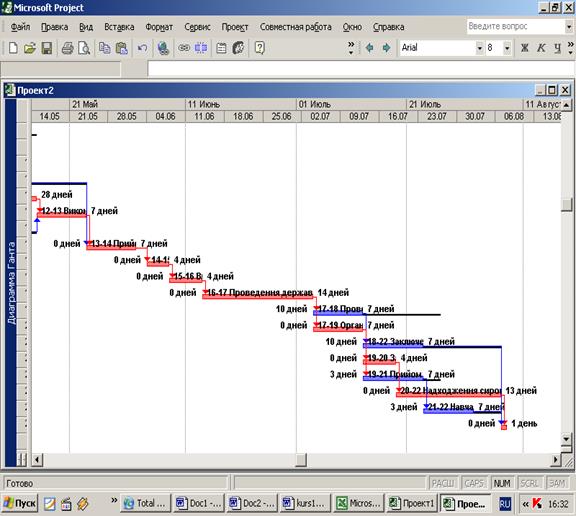Screen dimensions: 576x516
Task: Open the Сервис menu
Action: pyautogui.click(x=197, y=27)
